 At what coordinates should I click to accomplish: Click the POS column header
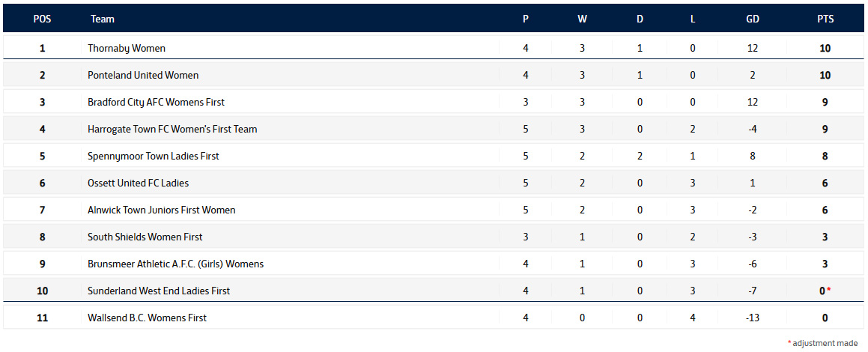tap(42, 19)
